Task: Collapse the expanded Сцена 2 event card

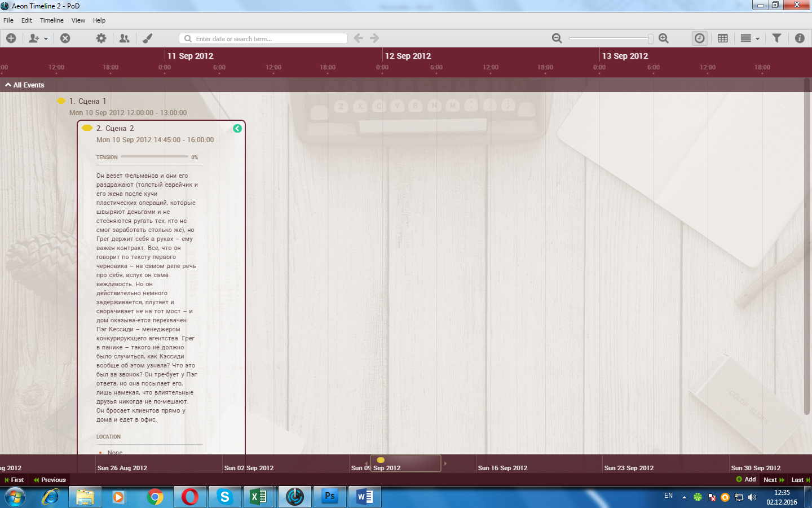Action: (237, 129)
